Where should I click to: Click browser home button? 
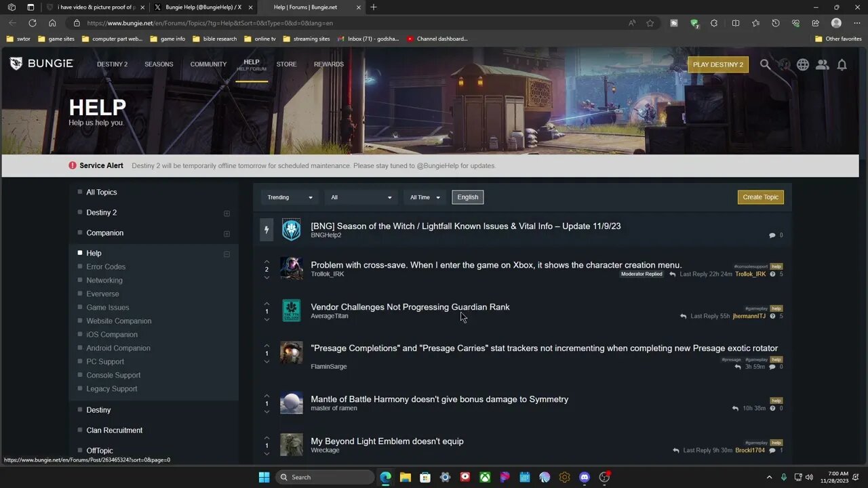52,22
